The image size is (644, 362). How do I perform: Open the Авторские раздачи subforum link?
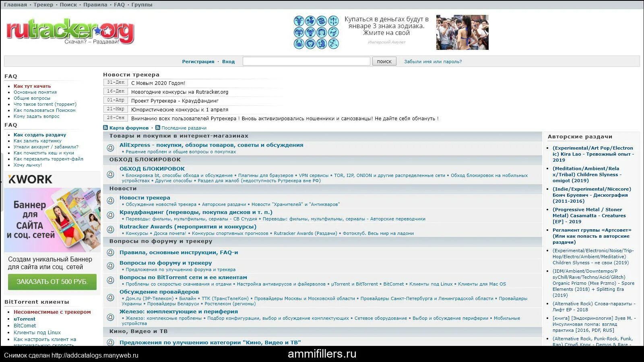click(224, 204)
